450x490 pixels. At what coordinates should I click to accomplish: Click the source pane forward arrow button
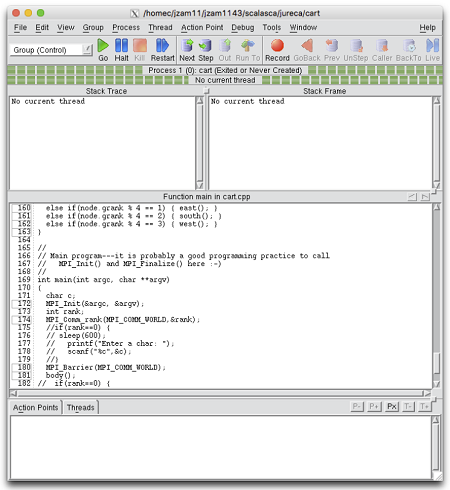pos(425,197)
